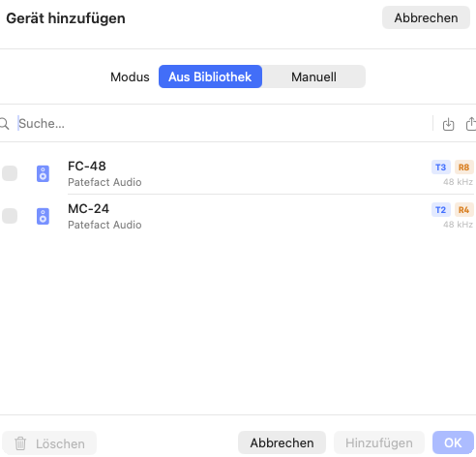Tick the checkbox for MC-24
This screenshot has width=476, height=457.
coord(10,216)
